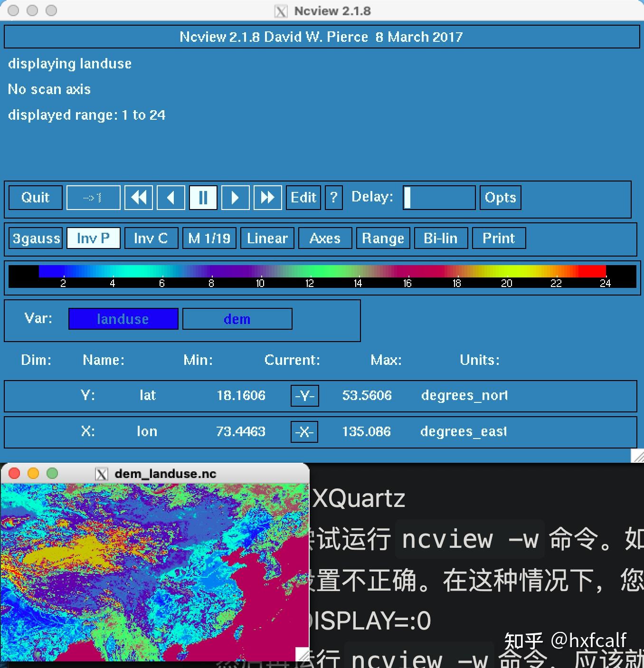Change the Linear transform setting
The height and width of the screenshot is (668, 644).
pyautogui.click(x=267, y=238)
